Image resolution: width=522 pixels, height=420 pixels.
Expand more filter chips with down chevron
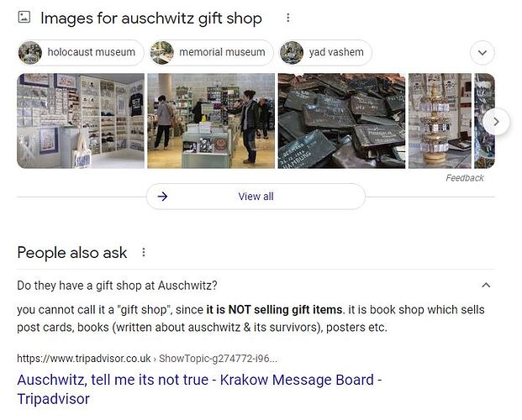click(x=482, y=53)
